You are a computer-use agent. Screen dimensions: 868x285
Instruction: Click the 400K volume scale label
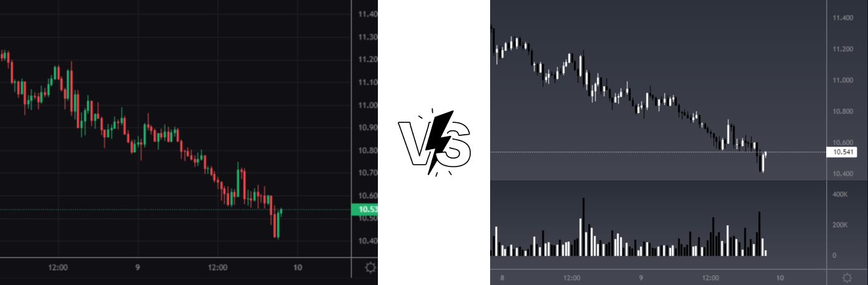[840, 195]
